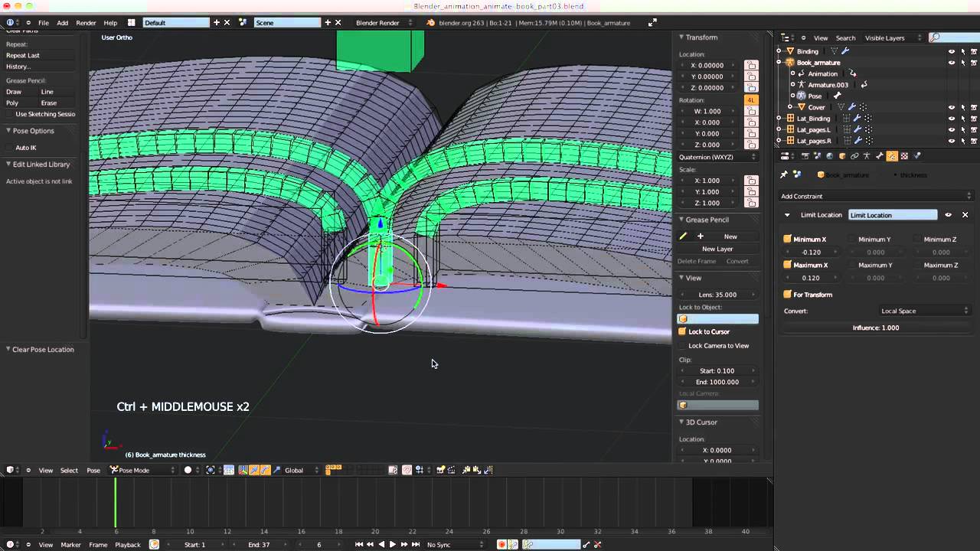Hide Lat_Binding using its eye icon
The width and height of the screenshot is (980, 551).
coord(952,119)
